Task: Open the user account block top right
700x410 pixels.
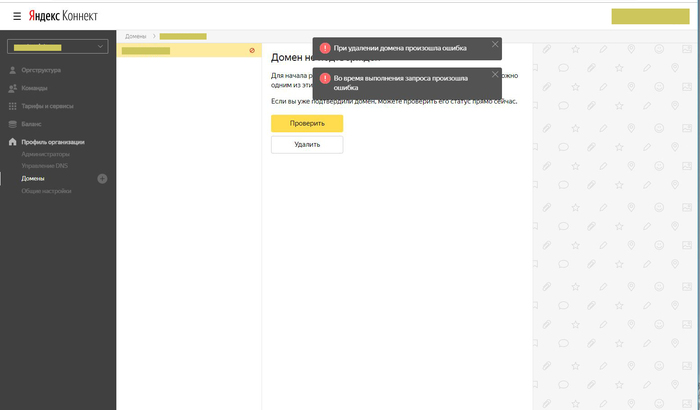Action: (648, 16)
